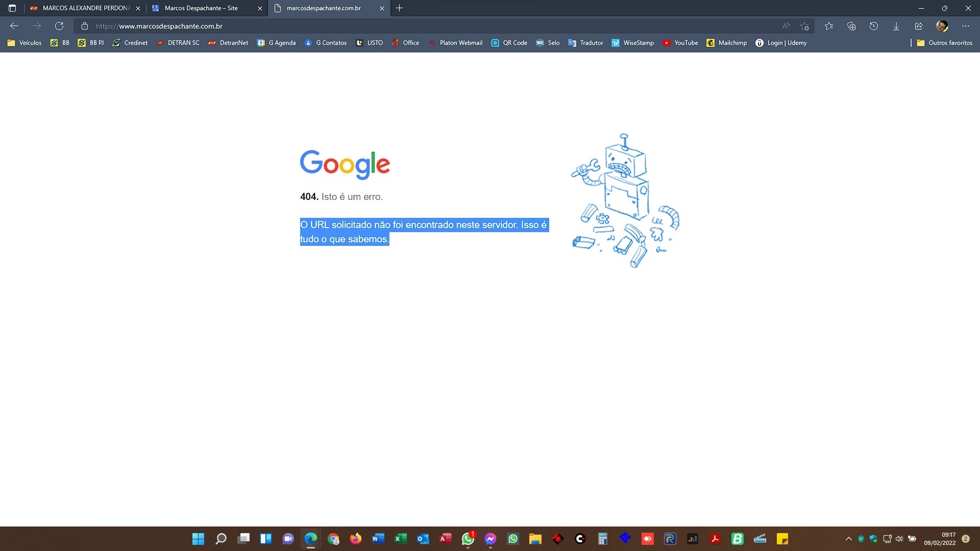Open the Collections panel
The width and height of the screenshot is (980, 551).
point(851,26)
